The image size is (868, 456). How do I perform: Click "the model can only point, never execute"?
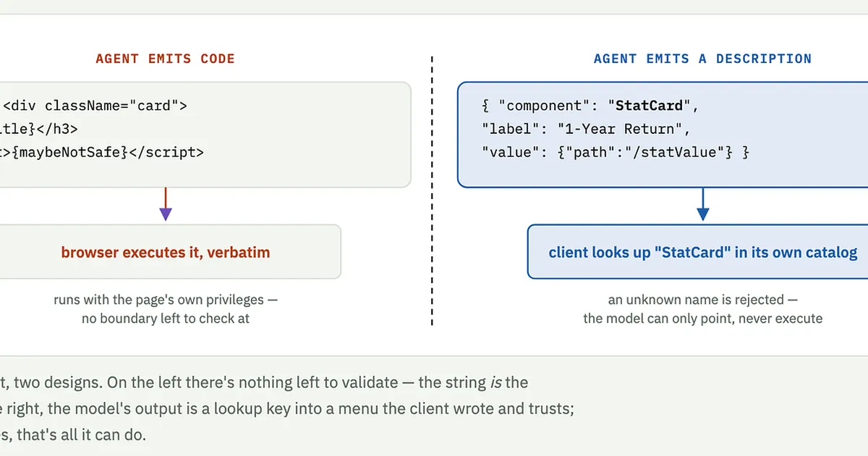point(702,318)
